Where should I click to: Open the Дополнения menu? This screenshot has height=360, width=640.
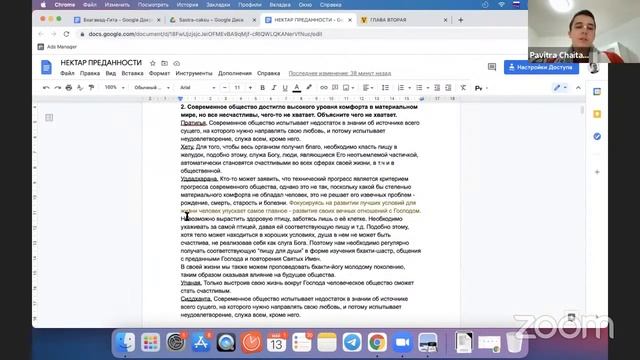[235, 73]
